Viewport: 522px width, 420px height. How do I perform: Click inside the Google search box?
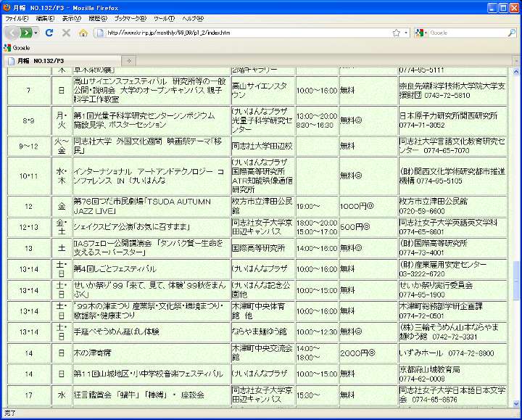pos(468,33)
